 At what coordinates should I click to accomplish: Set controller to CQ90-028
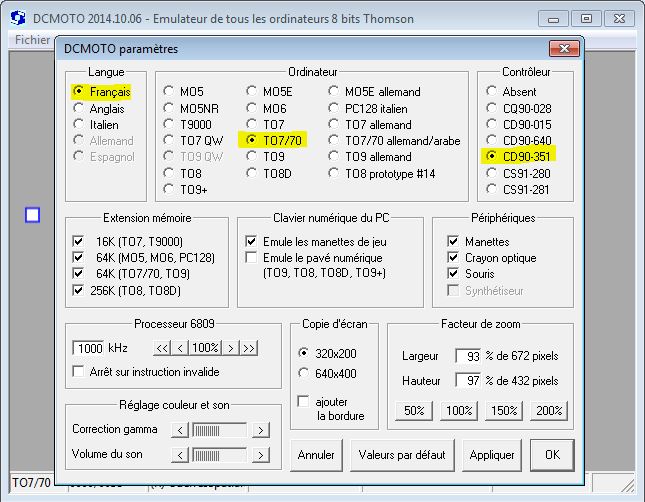click(x=519, y=109)
